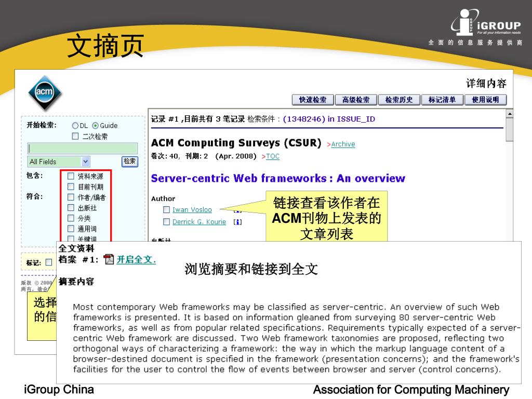Check the box next to Derrick G. Kourie

click(x=166, y=221)
